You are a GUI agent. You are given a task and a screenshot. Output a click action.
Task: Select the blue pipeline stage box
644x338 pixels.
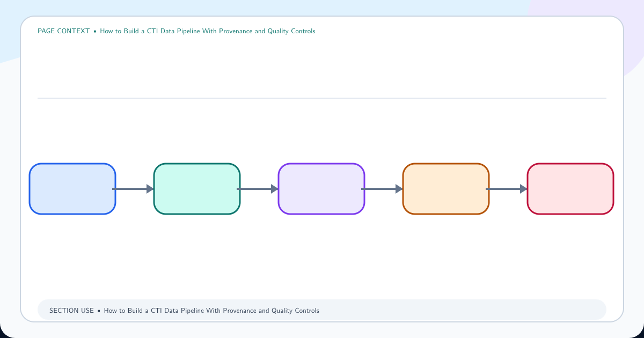coord(72,189)
